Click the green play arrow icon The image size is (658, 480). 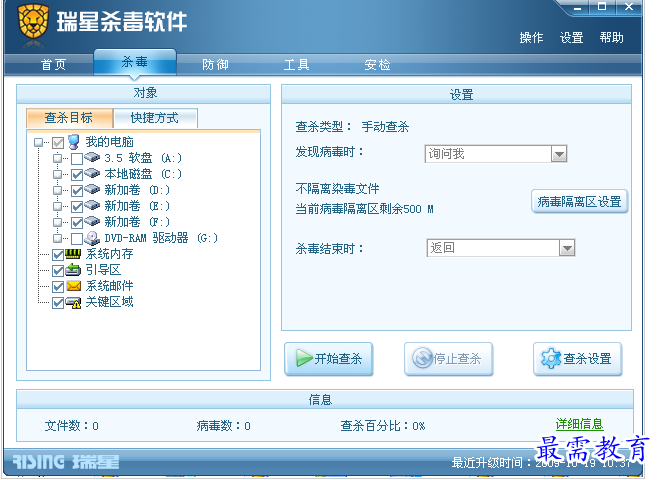point(303,358)
